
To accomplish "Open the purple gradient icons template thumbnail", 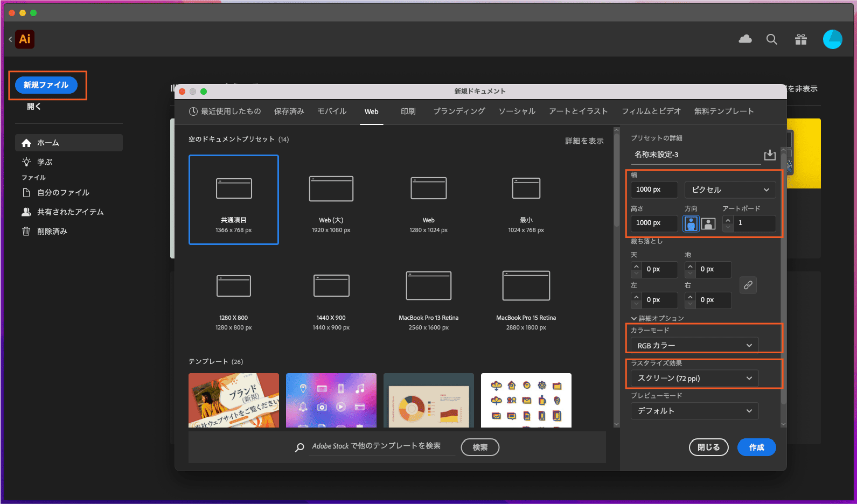I will coord(331,400).
